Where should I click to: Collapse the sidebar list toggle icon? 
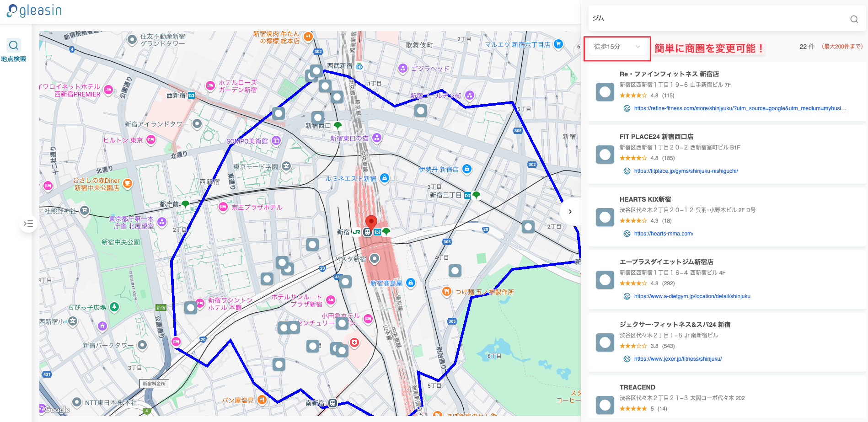pos(28,224)
